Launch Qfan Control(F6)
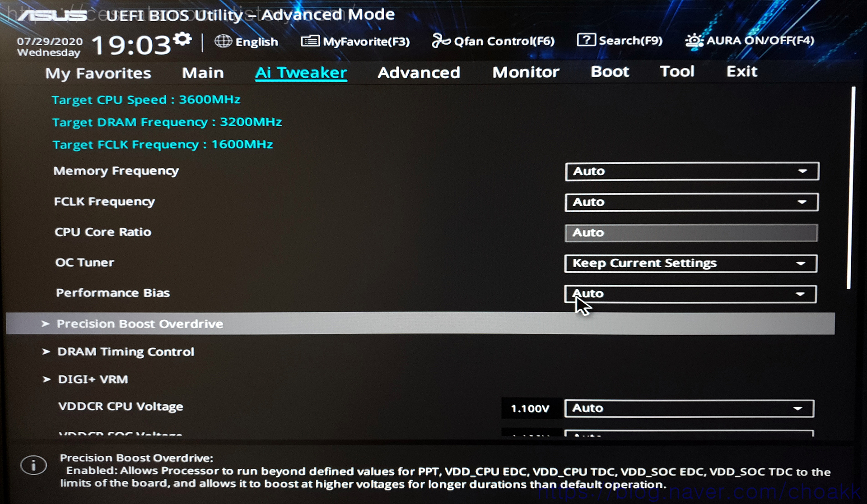Screen dimensions: 867x504 click(504, 41)
